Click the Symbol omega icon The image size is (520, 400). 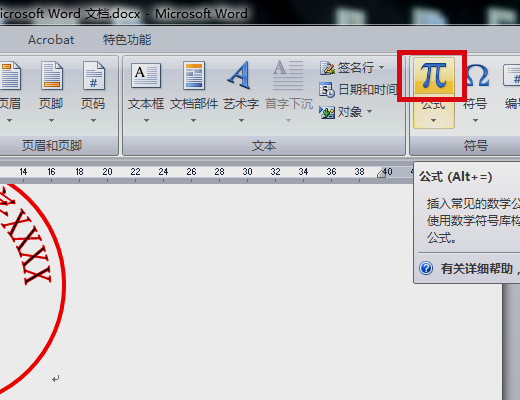pos(477,76)
